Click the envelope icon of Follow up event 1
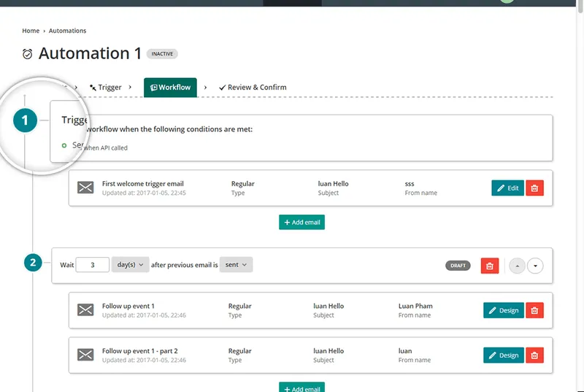 coord(85,310)
